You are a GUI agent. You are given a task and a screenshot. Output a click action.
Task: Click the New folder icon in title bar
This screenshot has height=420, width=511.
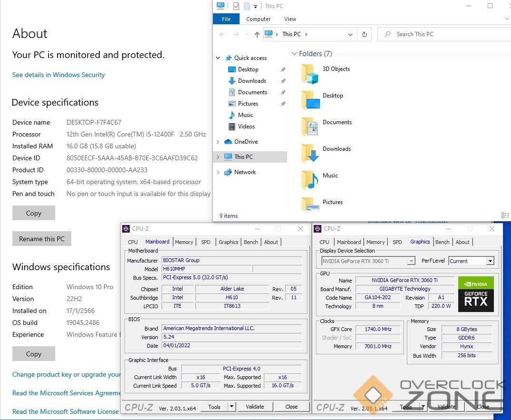(247, 6)
